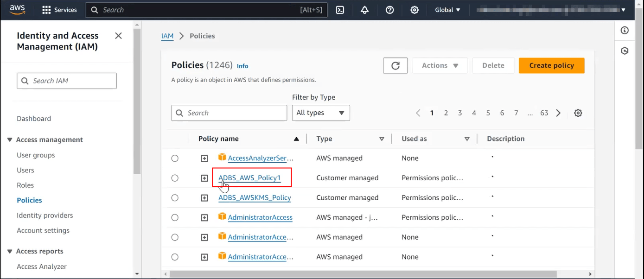The image size is (644, 279).
Task: Launch AWS CloudShell from the top bar
Action: (x=340, y=9)
